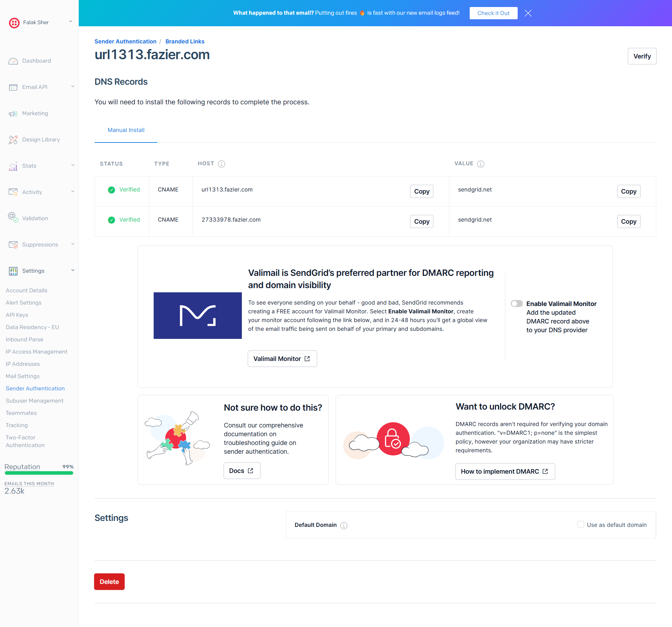672x627 pixels.
Task: Expand the Stats menu chevron
Action: [x=73, y=166]
